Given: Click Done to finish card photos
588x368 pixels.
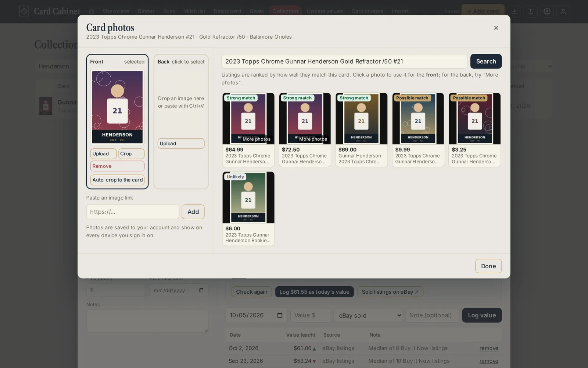Looking at the screenshot, I should [488, 266].
